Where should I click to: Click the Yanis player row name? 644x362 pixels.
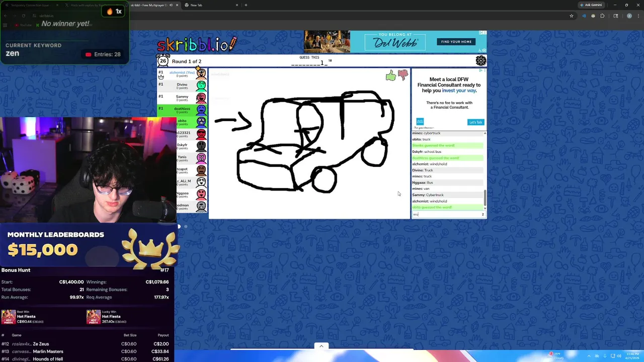[182, 157]
